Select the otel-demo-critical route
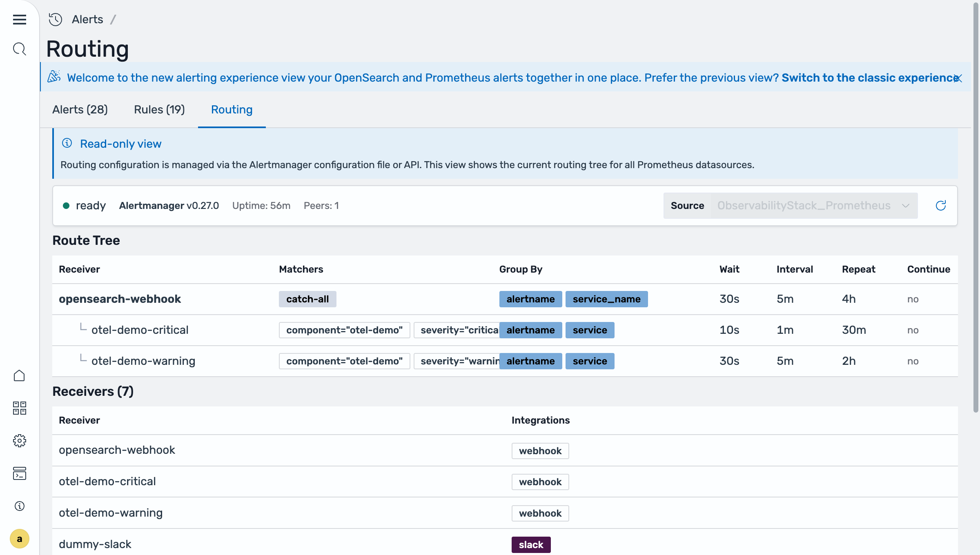Screen dimensions: 980x555 (x=140, y=330)
